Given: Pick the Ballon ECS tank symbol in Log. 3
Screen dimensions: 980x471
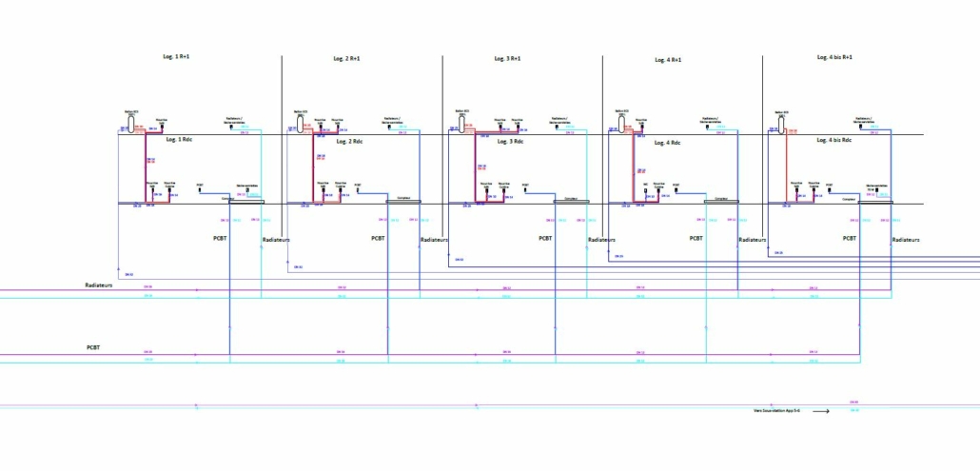Looking at the screenshot, I should [x=461, y=125].
